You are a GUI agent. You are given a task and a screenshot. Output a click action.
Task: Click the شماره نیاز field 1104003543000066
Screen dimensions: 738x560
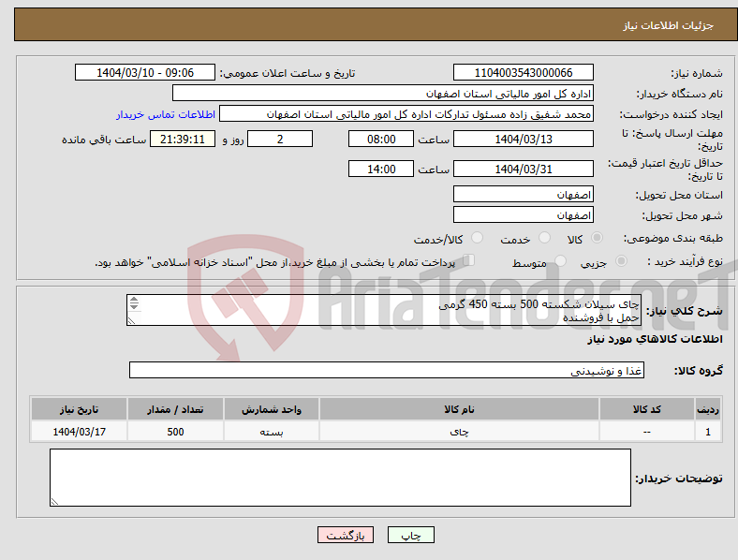coord(524,72)
